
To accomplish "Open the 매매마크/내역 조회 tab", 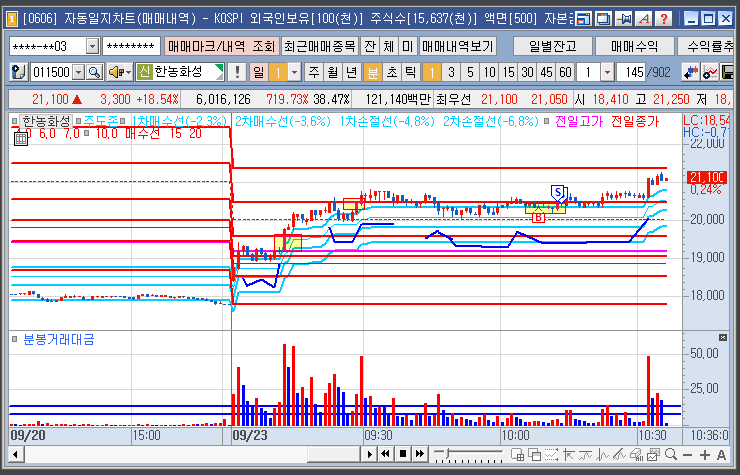I will click(221, 46).
